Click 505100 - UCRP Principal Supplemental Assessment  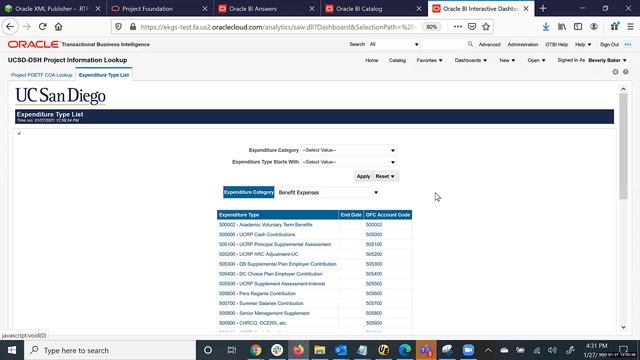(275, 244)
